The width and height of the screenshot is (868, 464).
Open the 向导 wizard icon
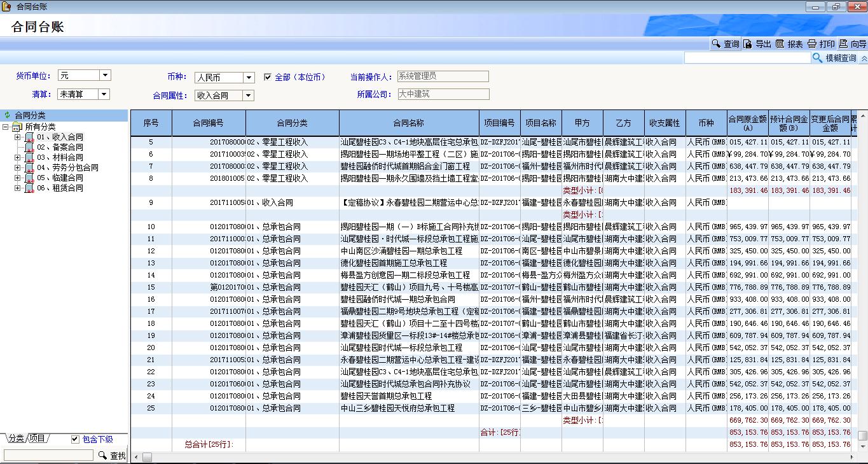click(843, 44)
